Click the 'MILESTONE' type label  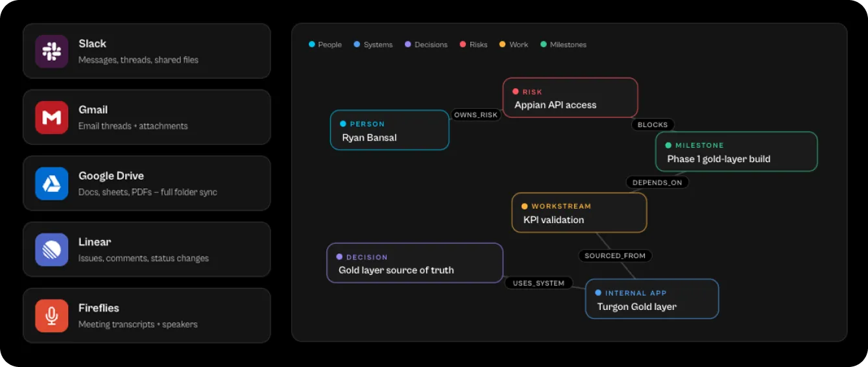[x=699, y=146]
